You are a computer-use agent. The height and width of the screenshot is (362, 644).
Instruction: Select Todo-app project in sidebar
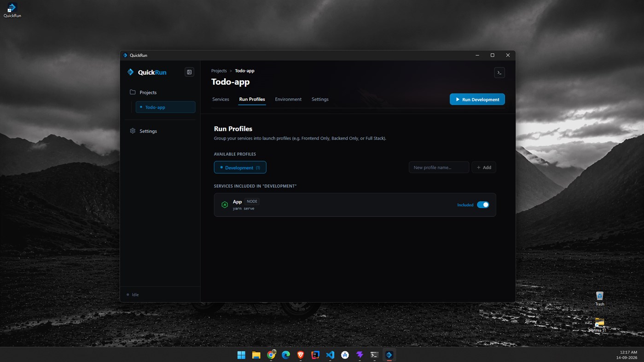coord(165,107)
